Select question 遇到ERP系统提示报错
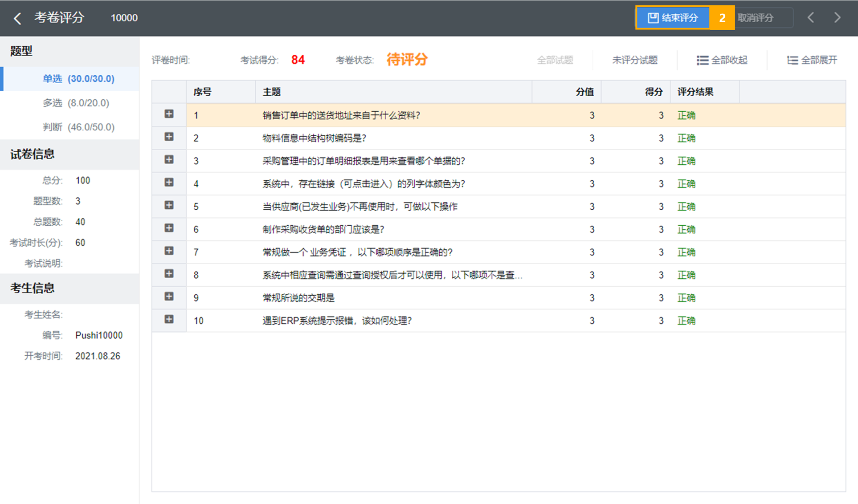 (337, 321)
